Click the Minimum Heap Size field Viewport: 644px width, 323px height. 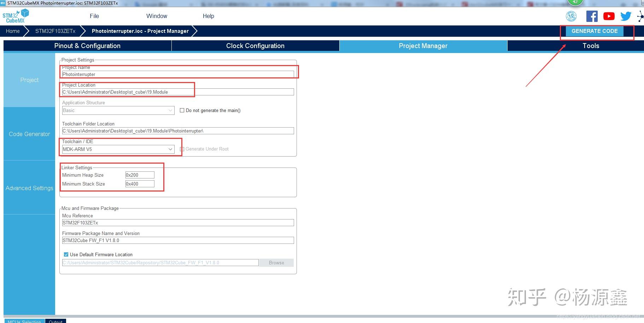(x=140, y=175)
